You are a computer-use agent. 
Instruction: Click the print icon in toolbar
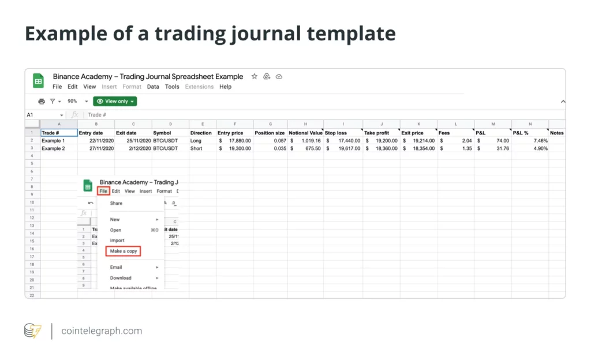point(42,102)
